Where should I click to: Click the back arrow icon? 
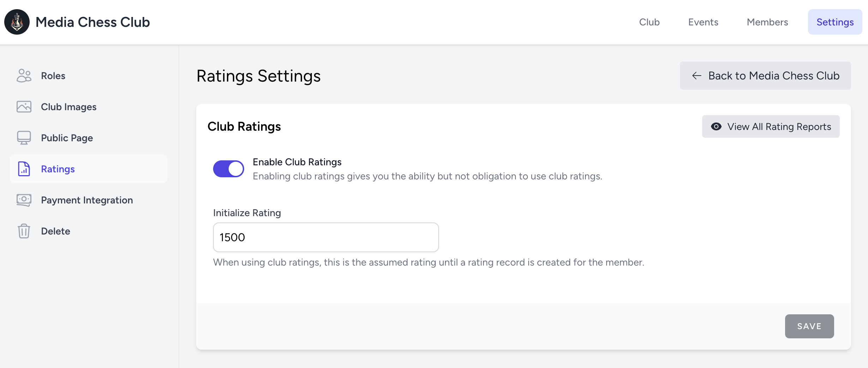(x=697, y=76)
